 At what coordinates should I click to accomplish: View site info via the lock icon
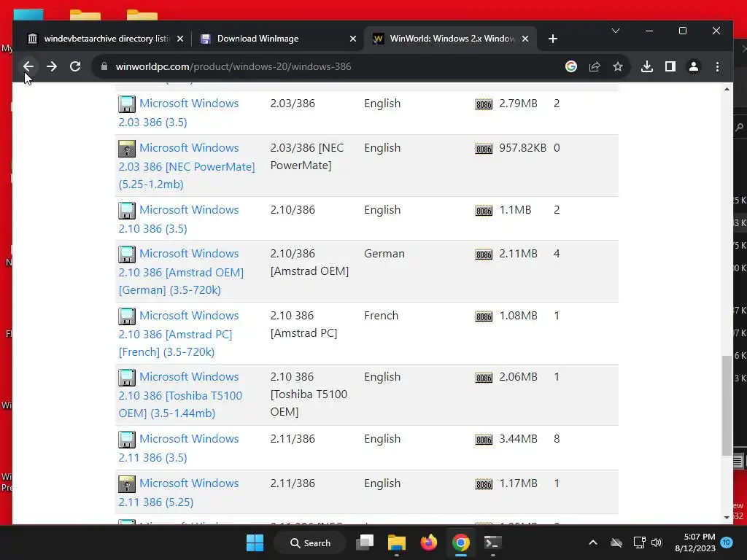(x=104, y=66)
